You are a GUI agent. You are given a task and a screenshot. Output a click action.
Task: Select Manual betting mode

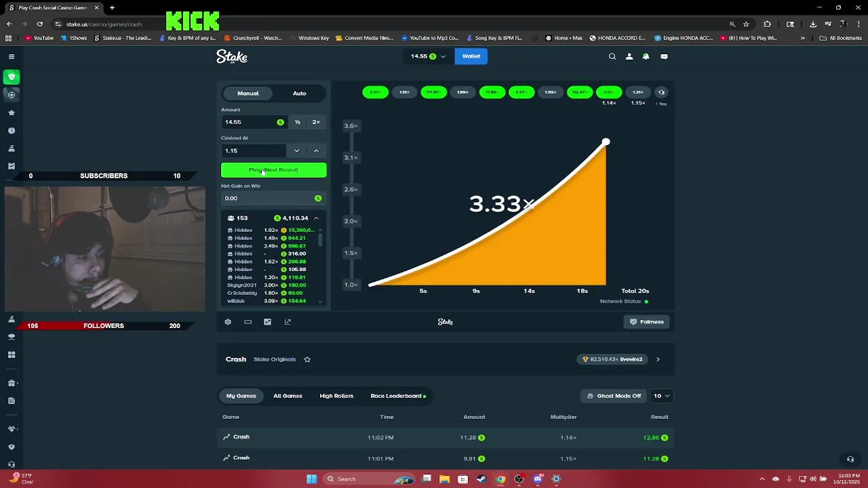(x=248, y=94)
